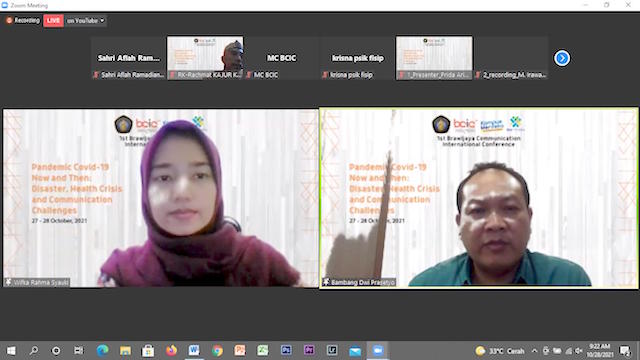Screen dimensions: 640x360
Task: Open weather widget showing 33°C Cerah
Action: (500, 351)
